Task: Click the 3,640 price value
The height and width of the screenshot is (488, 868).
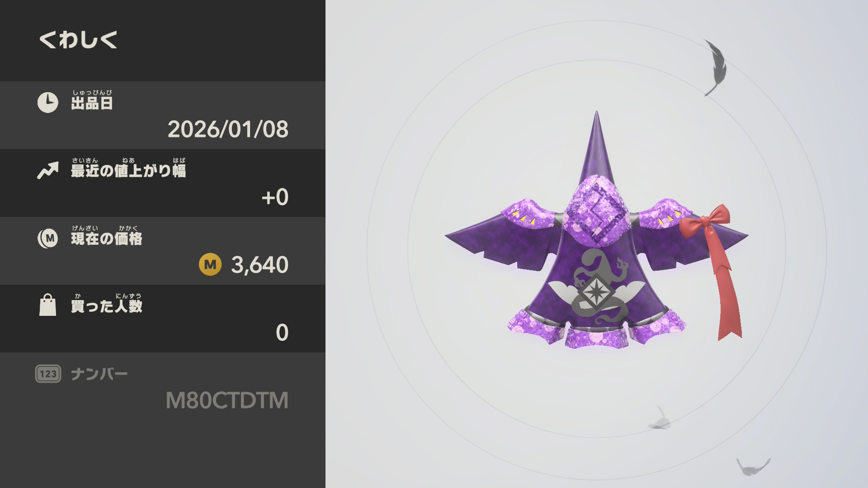Action: (259, 265)
